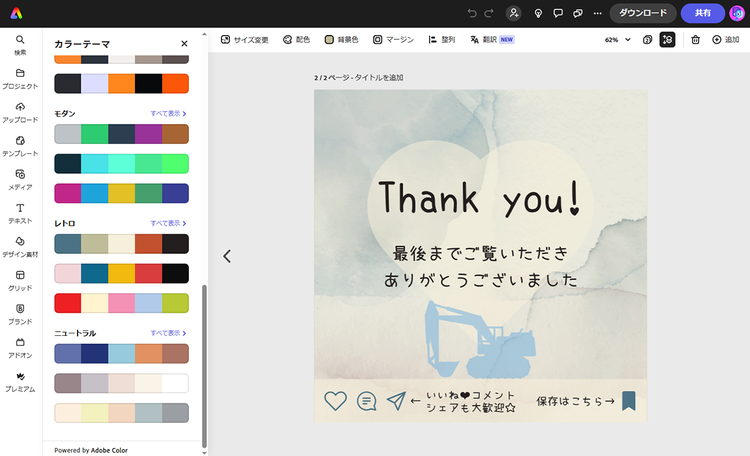Click the purple 共有 (Share) button
The height and width of the screenshot is (456, 750).
pyautogui.click(x=703, y=13)
